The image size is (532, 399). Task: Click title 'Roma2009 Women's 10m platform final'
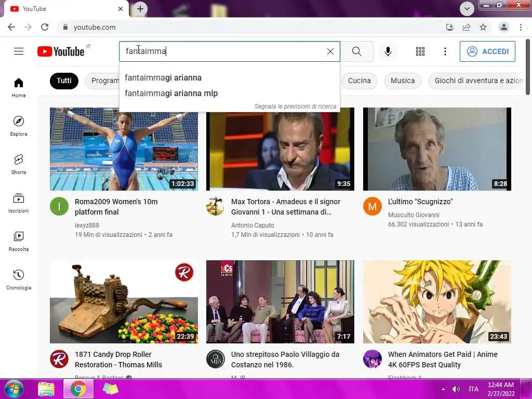pos(116,207)
